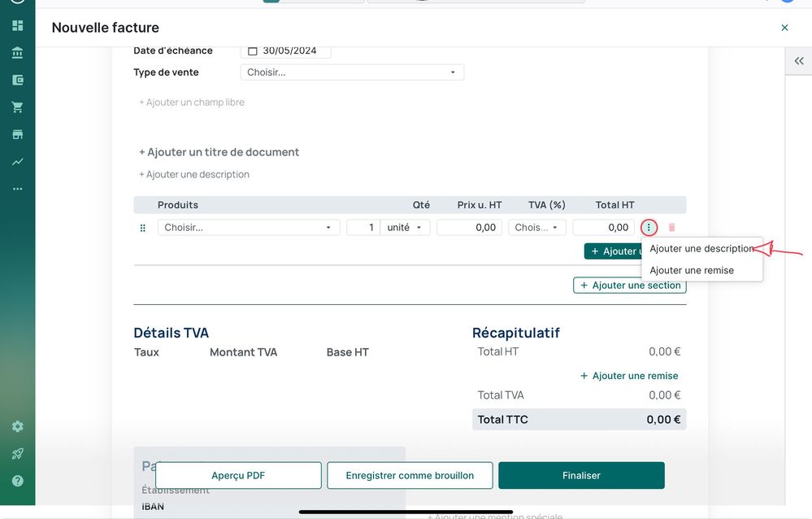Screen dimensions: 812x519
Task: Expand the Type de vente dropdown
Action: click(352, 72)
